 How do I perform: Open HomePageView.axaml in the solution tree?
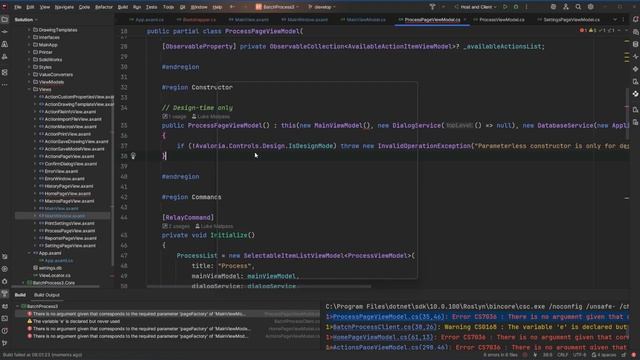pyautogui.click(x=67, y=193)
